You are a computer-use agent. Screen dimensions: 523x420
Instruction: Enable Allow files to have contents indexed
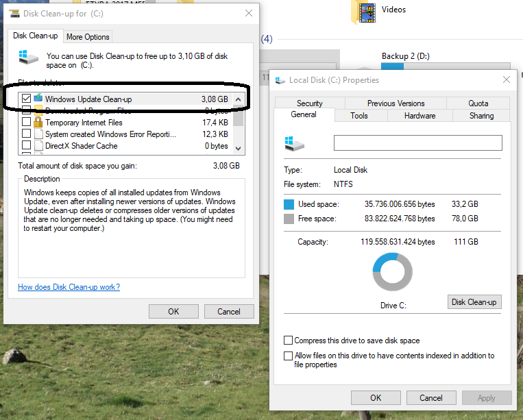[x=288, y=356]
